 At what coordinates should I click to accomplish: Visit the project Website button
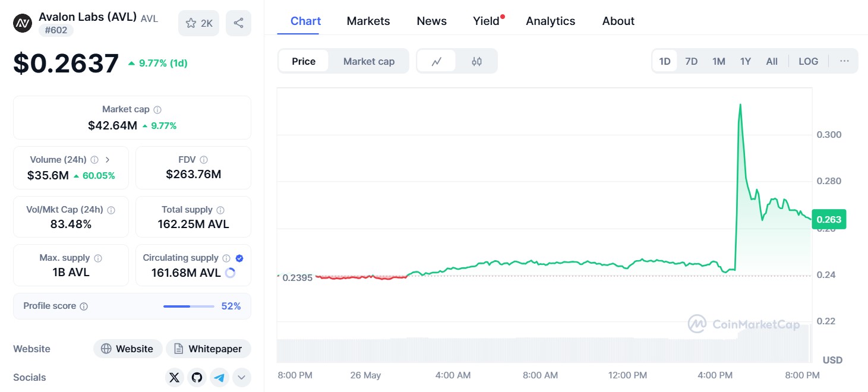pos(127,349)
